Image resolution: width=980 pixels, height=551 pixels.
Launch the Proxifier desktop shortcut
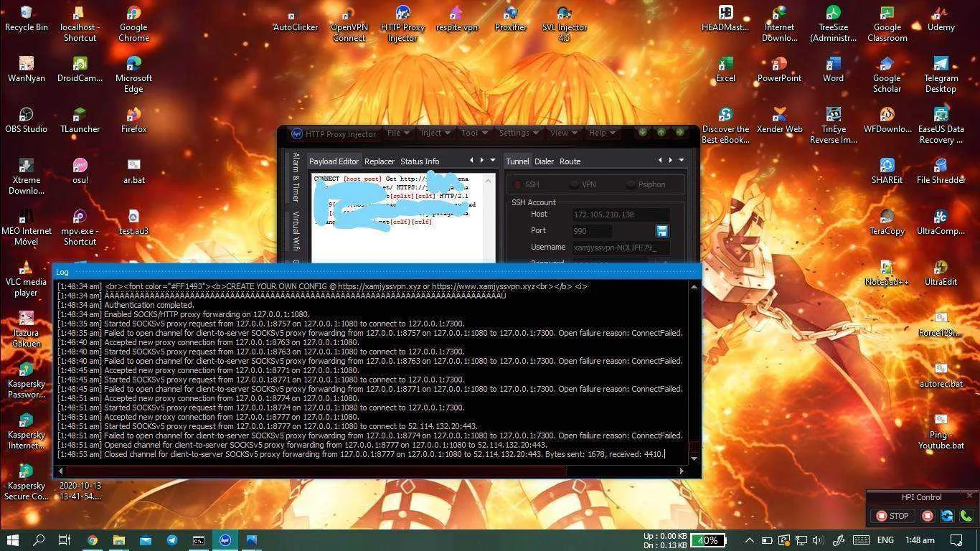(511, 18)
